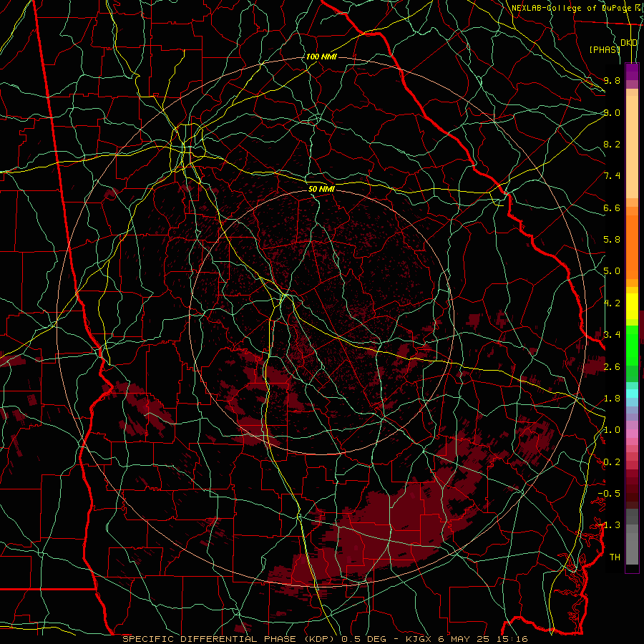Click the "50 NMI" range ring label
This screenshot has width=644, height=644.
coord(321,189)
